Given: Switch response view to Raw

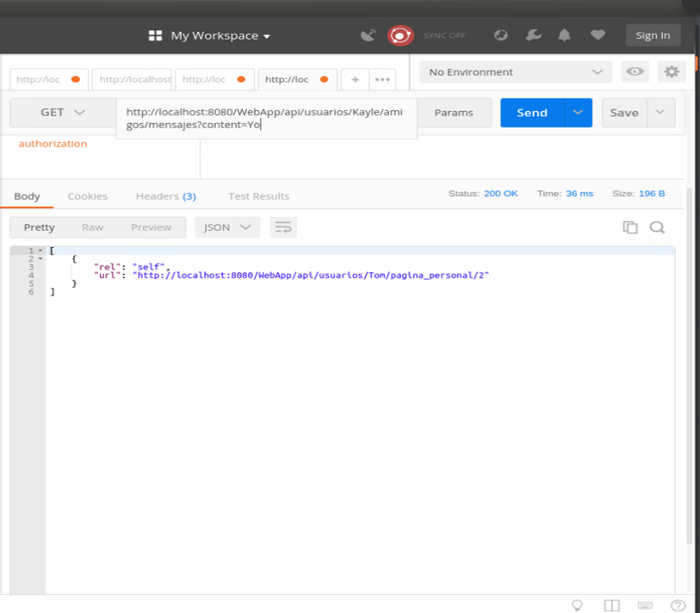Looking at the screenshot, I should coord(92,227).
